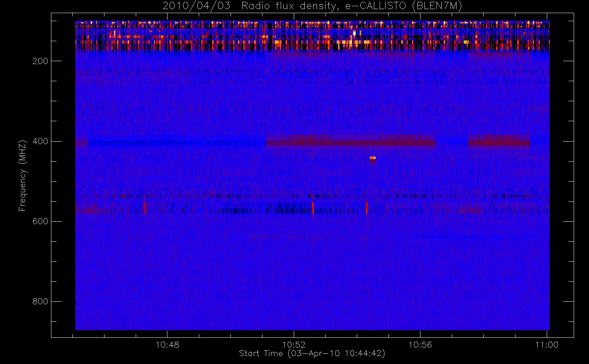Click the 400 frequency tick label

(40, 141)
